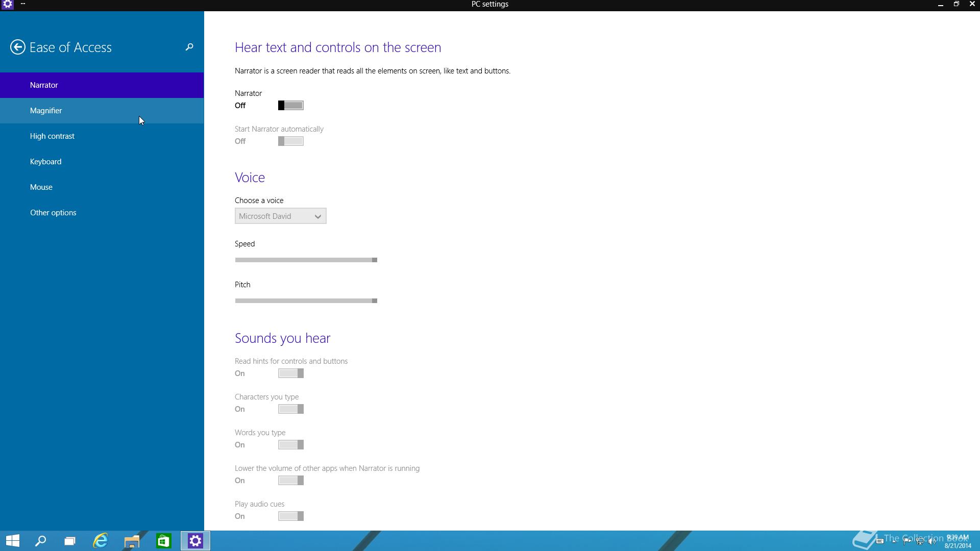Screen dimensions: 980x551
Task: Toggle Words you type switch
Action: click(x=290, y=445)
